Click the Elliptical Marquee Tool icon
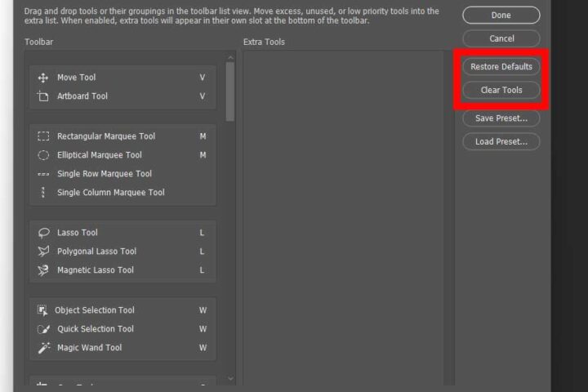This screenshot has height=392, width=588. point(43,155)
